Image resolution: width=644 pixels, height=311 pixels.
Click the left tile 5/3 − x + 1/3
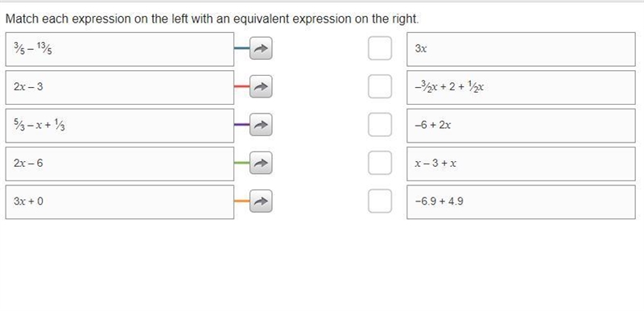tap(120, 126)
